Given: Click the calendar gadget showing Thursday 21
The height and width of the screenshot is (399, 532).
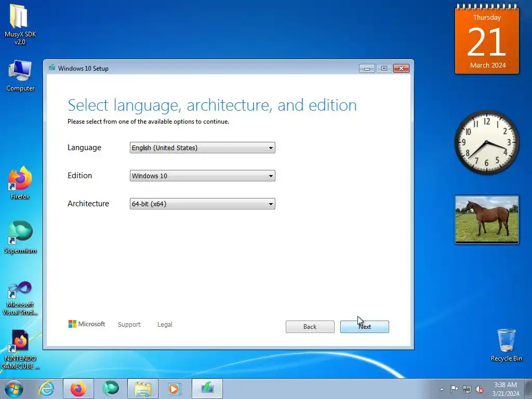Looking at the screenshot, I should [x=487, y=39].
